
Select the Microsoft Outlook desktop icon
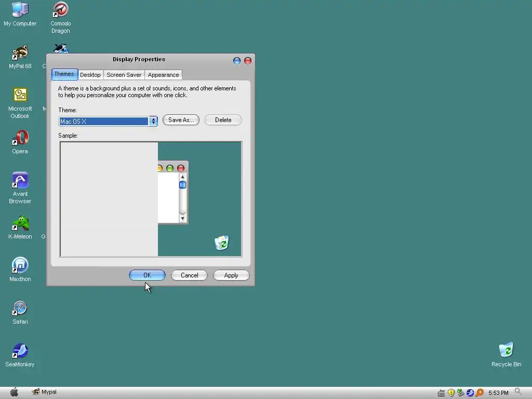point(20,103)
